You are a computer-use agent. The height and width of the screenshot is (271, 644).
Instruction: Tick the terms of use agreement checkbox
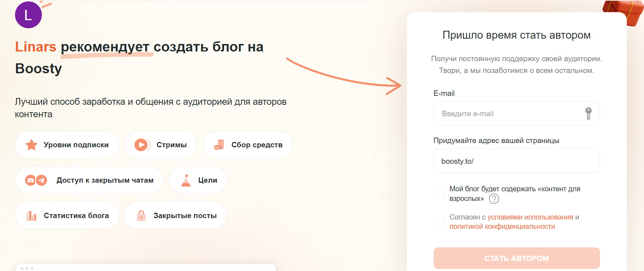pos(439,222)
